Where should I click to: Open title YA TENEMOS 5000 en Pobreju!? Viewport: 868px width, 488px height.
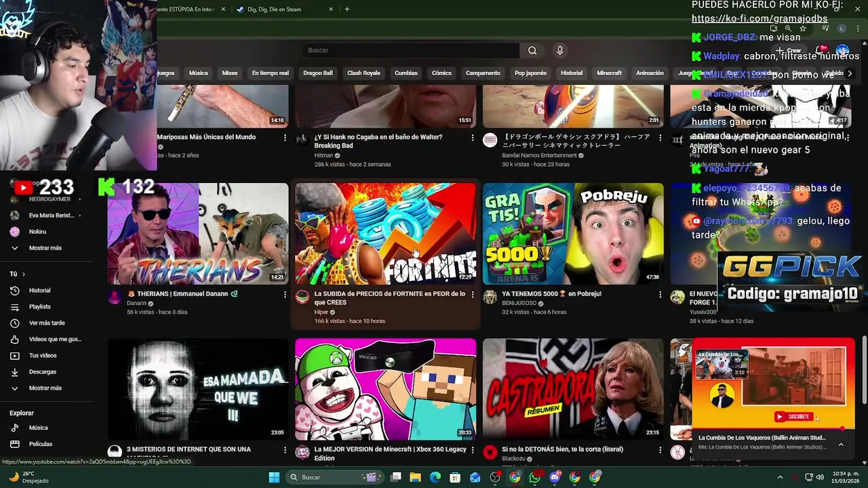click(551, 294)
